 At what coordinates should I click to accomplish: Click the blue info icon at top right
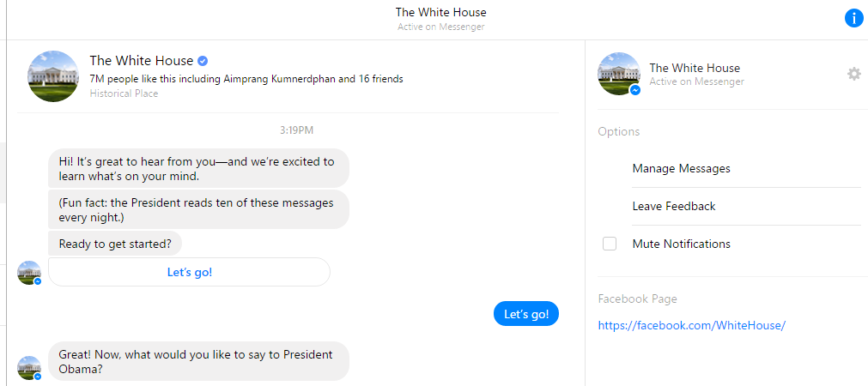[854, 18]
